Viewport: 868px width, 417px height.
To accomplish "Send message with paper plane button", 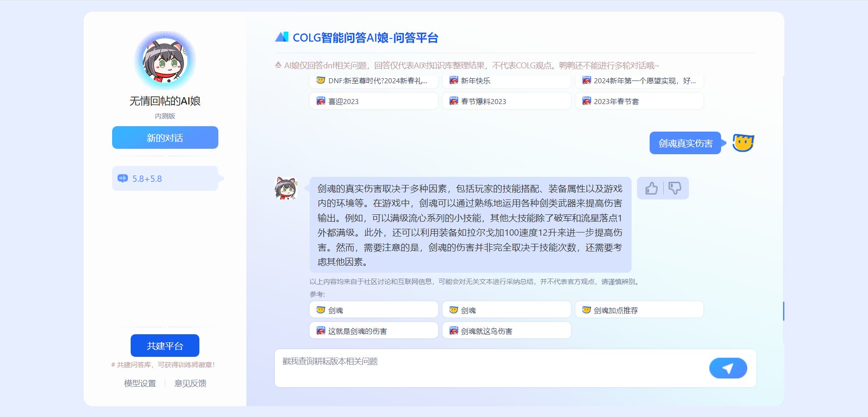I will [x=728, y=368].
